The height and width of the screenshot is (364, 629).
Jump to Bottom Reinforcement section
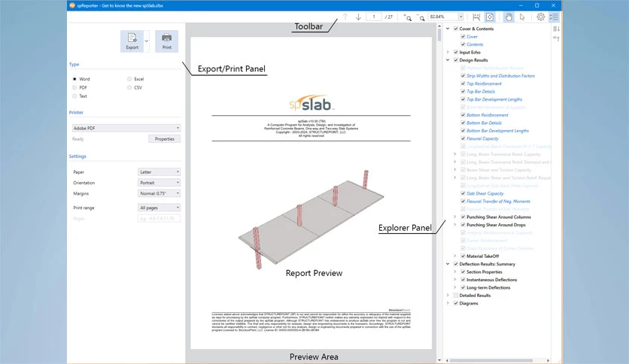pyautogui.click(x=487, y=115)
